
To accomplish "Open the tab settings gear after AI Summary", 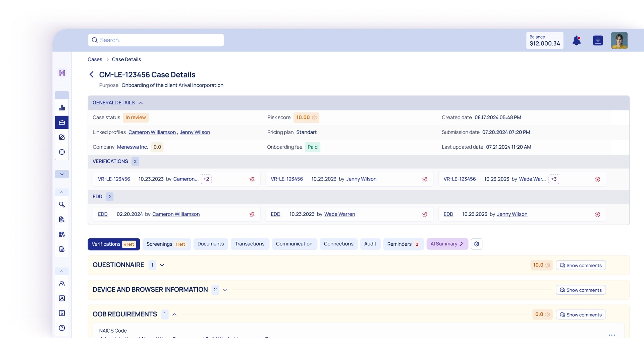I will point(477,244).
